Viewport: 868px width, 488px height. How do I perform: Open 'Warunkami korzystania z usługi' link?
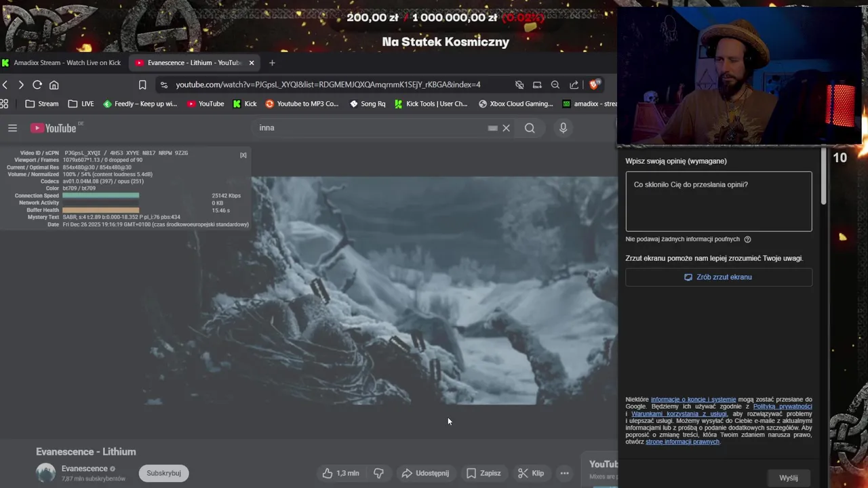coord(679,414)
